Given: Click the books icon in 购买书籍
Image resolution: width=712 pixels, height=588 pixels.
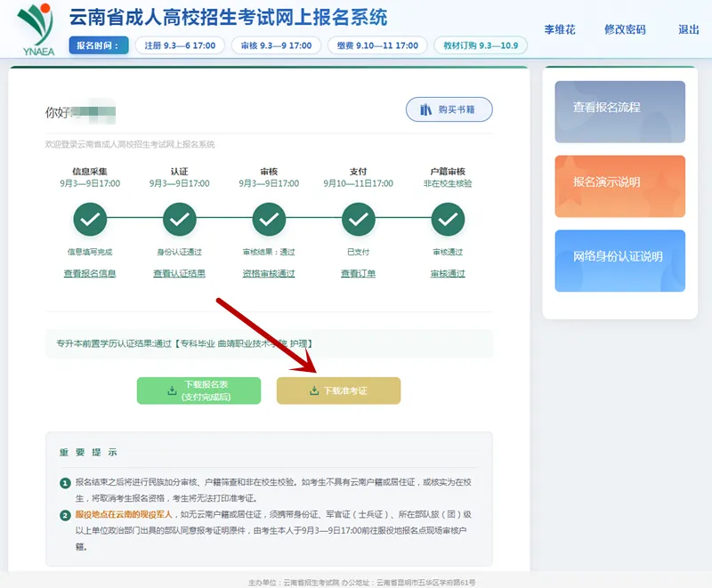Looking at the screenshot, I should tap(425, 109).
